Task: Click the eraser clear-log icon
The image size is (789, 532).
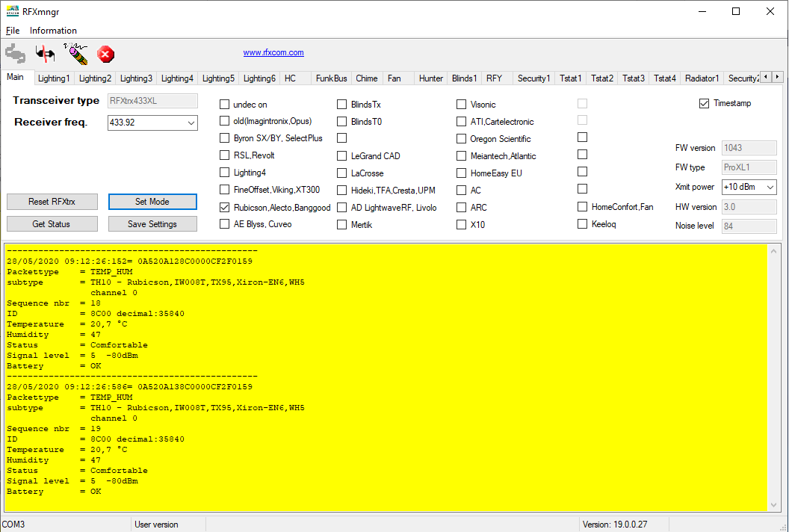Action: click(75, 55)
